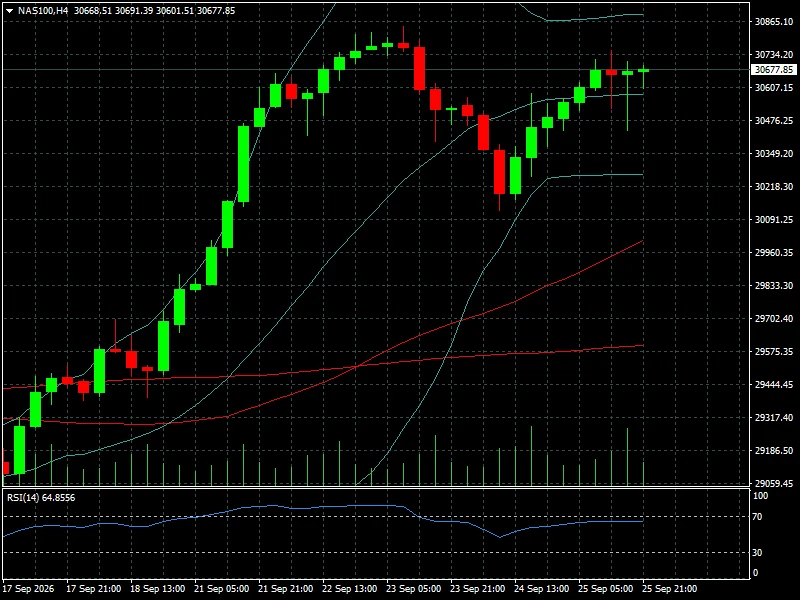The image size is (800, 600).
Task: Click the 23 Sep 05:00 time label
Action: click(x=414, y=588)
